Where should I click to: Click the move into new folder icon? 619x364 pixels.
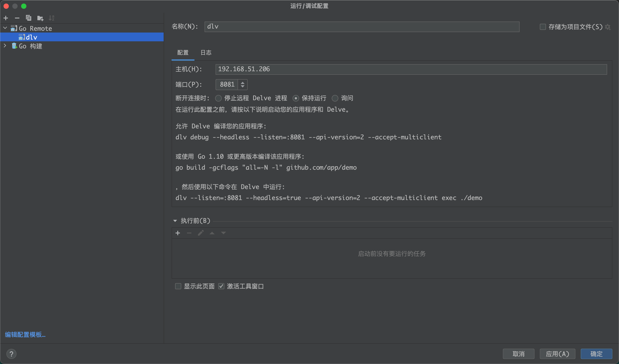(40, 18)
